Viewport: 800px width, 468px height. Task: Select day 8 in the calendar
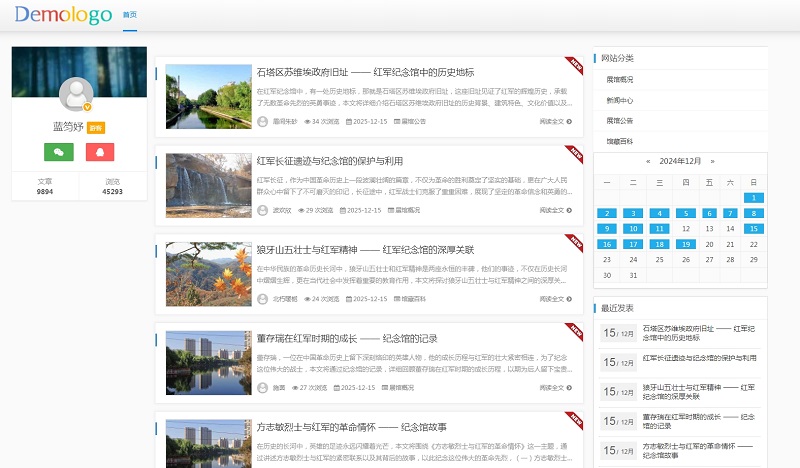754,213
